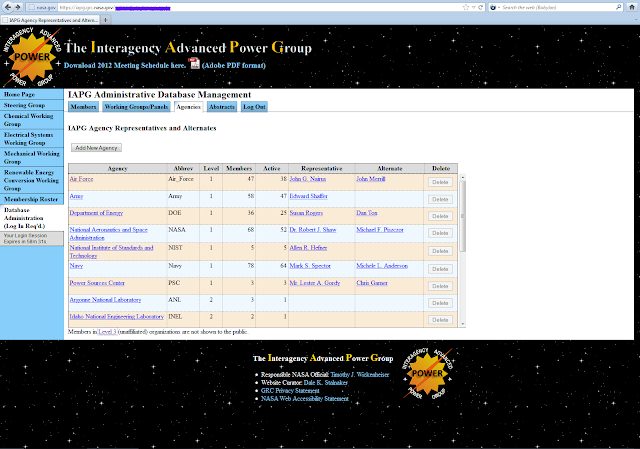This screenshot has height=449, width=640.
Task: Open the GRC Privacy Statement link
Action: click(290, 391)
